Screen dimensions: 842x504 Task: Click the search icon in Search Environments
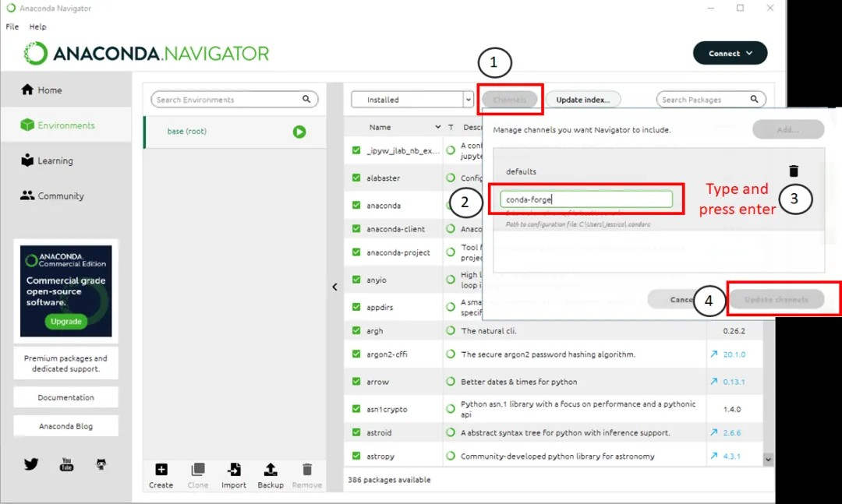click(306, 99)
